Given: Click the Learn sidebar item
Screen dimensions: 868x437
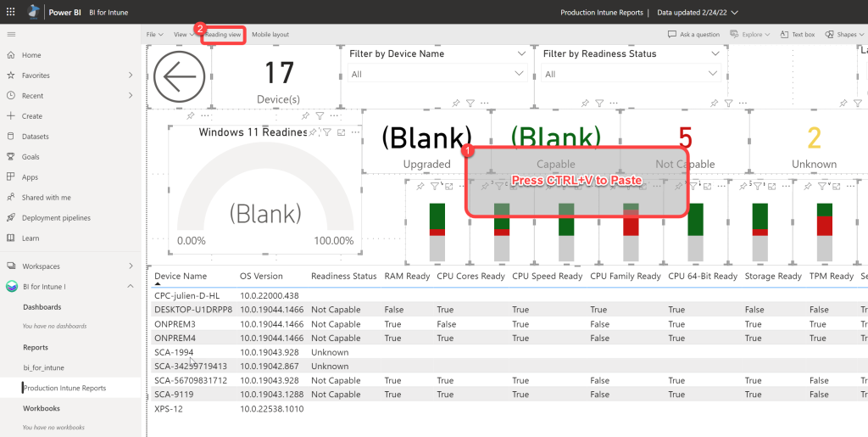Looking at the screenshot, I should point(31,238).
